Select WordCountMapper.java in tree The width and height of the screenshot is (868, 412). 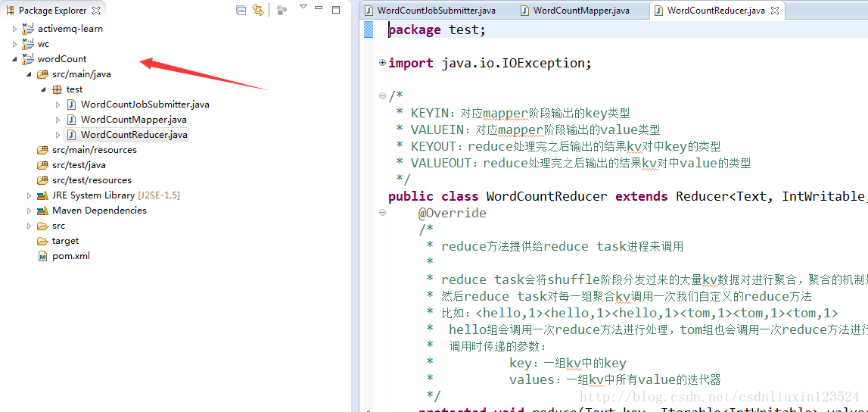point(134,119)
